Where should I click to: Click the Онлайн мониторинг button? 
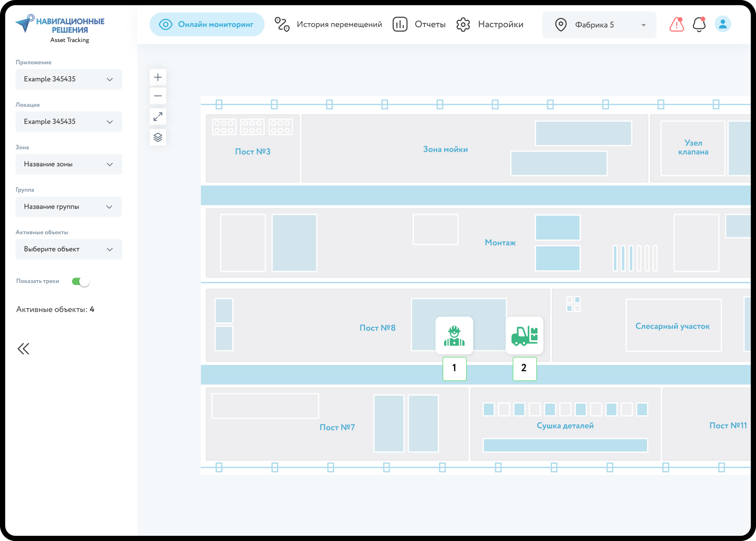pos(207,24)
